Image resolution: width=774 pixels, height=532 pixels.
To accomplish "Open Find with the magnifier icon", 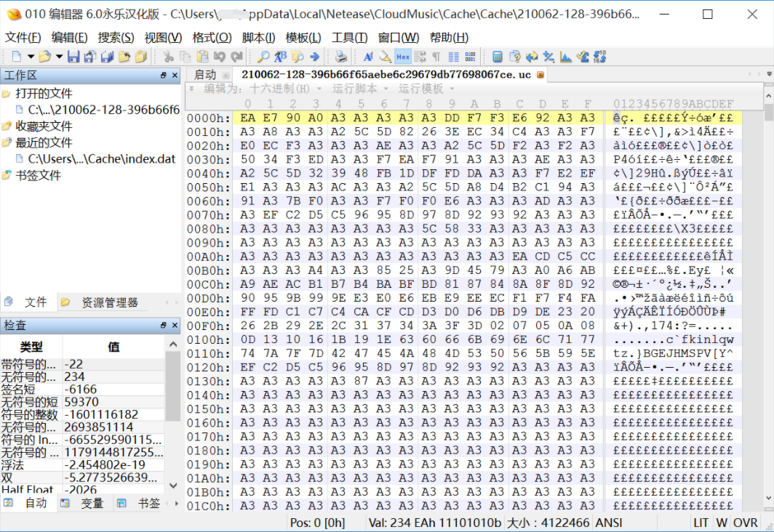I will coord(263,57).
